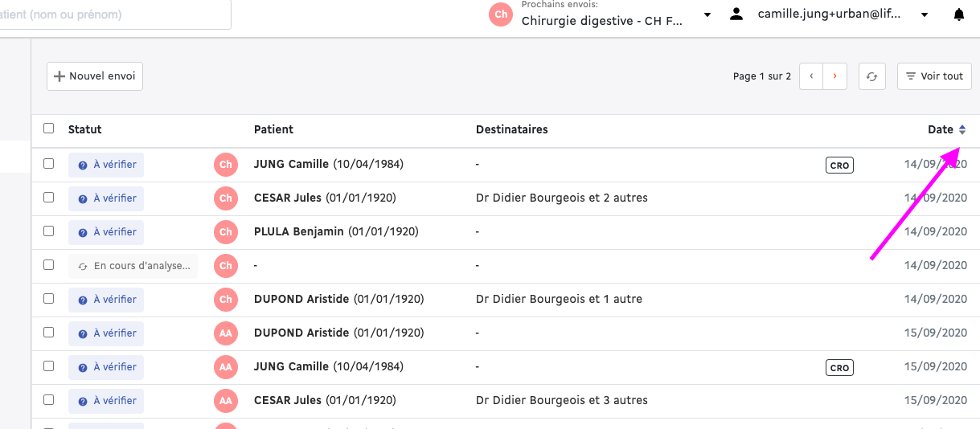Click the user account person icon
The height and width of the screenshot is (429, 980).
click(x=736, y=14)
